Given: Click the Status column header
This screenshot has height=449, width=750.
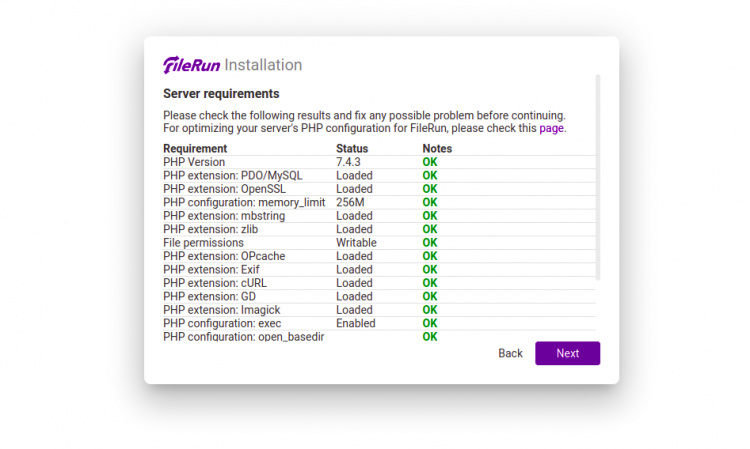Looking at the screenshot, I should click(352, 149).
